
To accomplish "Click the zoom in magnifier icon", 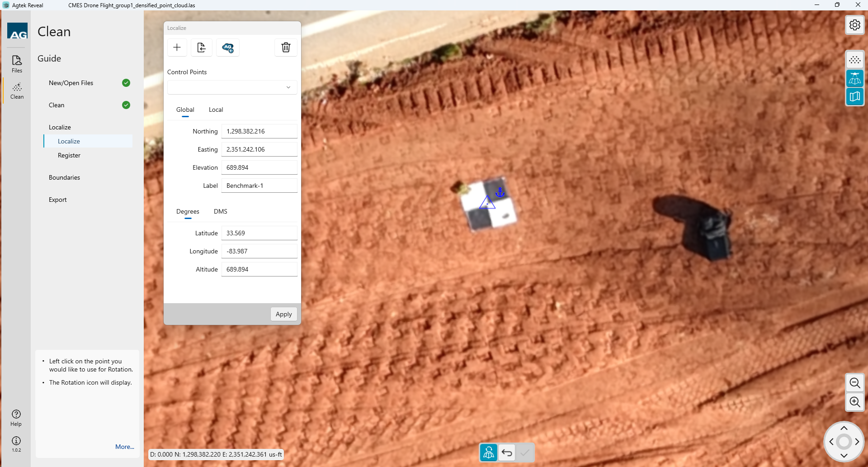I will [x=854, y=402].
